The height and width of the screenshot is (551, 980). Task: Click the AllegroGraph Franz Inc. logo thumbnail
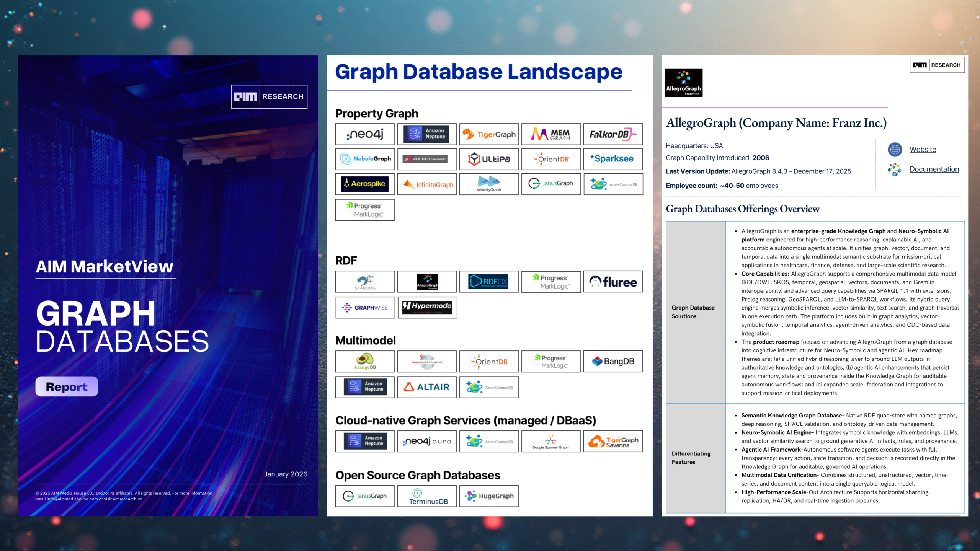point(683,83)
